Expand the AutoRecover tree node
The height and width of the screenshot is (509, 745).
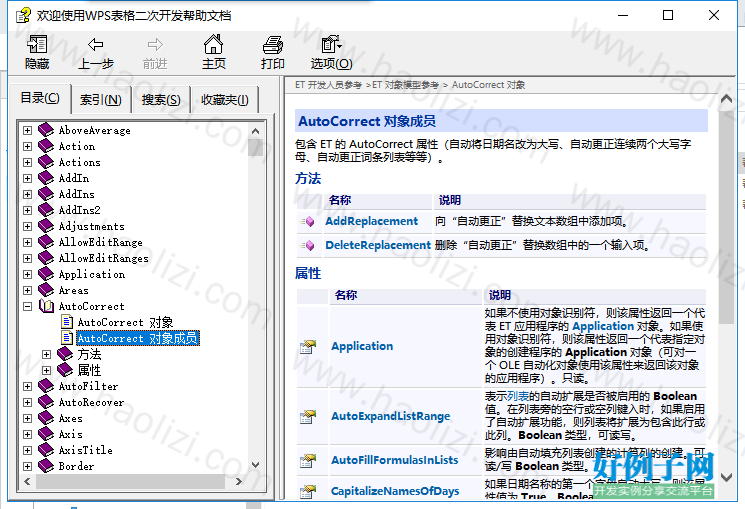click(x=28, y=402)
